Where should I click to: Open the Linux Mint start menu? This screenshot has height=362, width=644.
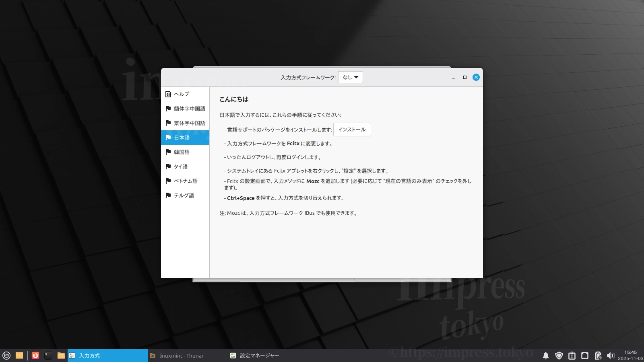point(6,356)
